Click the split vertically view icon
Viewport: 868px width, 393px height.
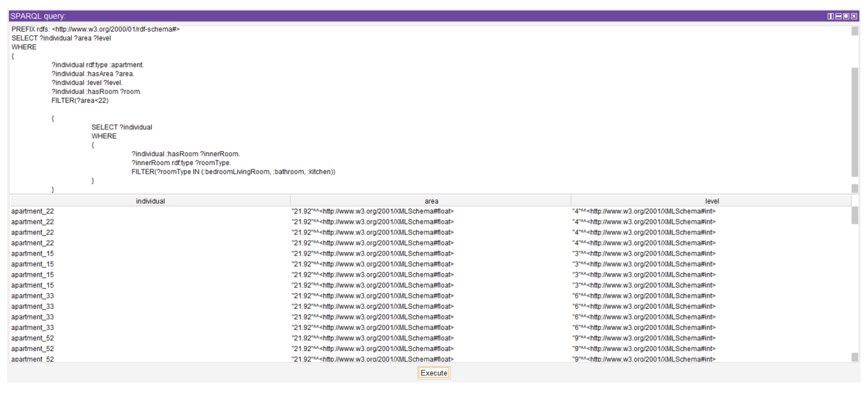[x=831, y=16]
